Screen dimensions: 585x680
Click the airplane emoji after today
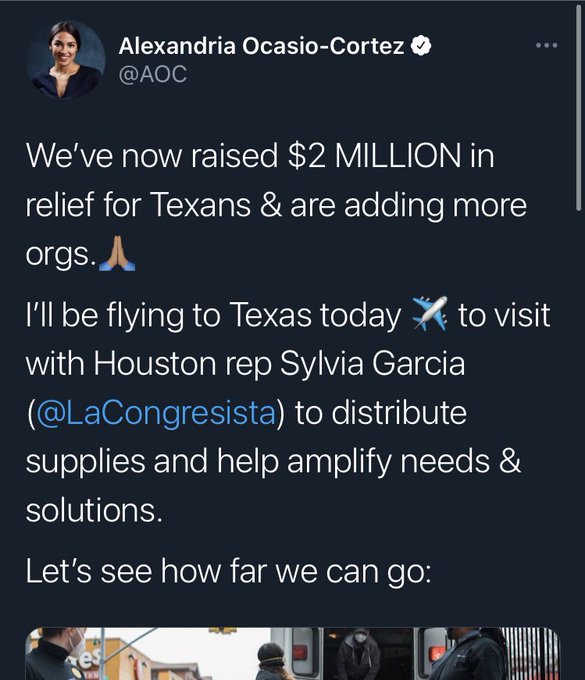(x=429, y=313)
